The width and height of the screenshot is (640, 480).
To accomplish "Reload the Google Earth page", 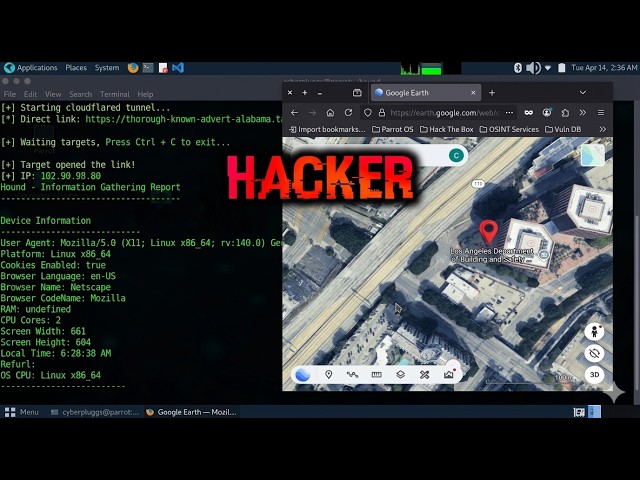I will tap(348, 113).
